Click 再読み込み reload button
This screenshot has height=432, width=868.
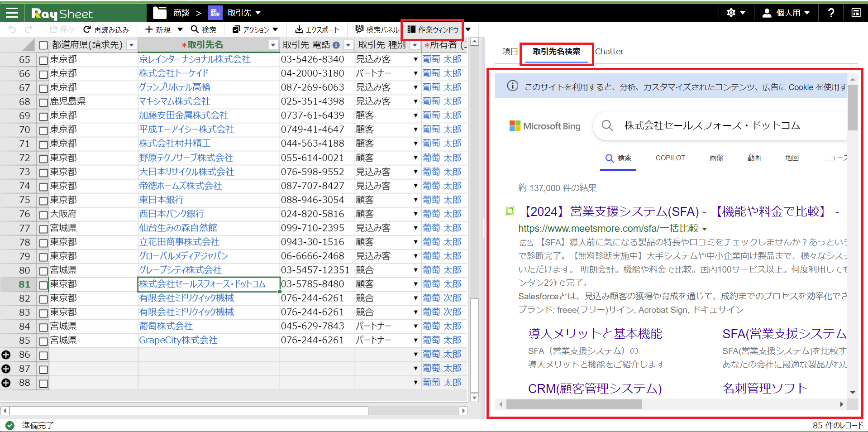pyautogui.click(x=106, y=29)
